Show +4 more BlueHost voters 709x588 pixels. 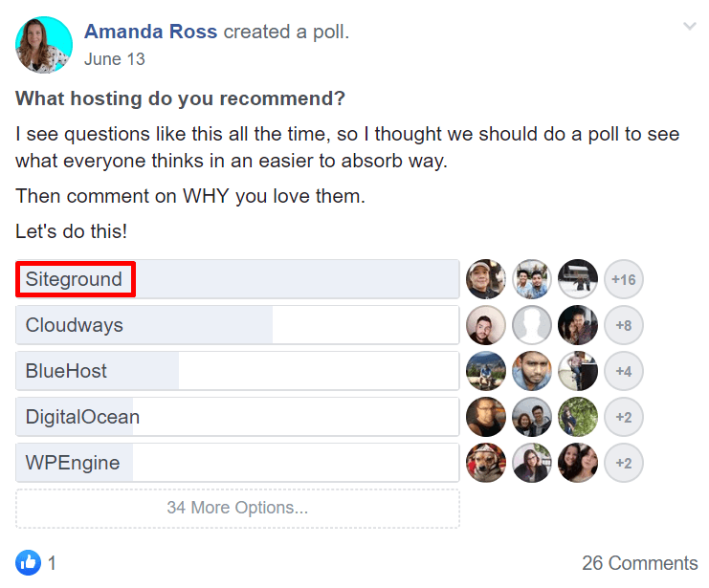pyautogui.click(x=624, y=371)
